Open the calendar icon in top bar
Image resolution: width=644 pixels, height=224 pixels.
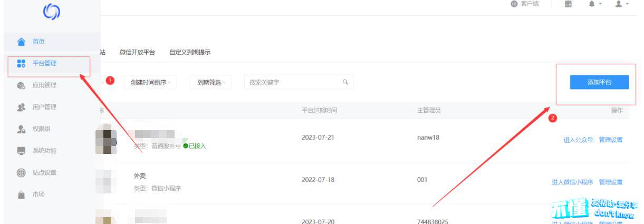click(x=568, y=4)
